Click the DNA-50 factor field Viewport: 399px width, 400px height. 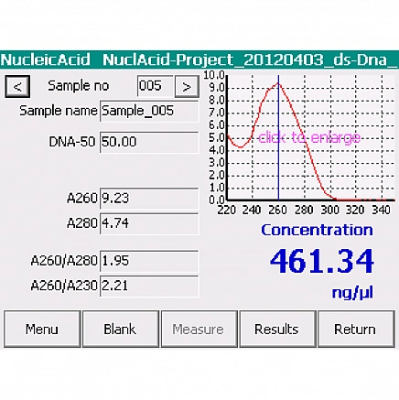pyautogui.click(x=149, y=142)
